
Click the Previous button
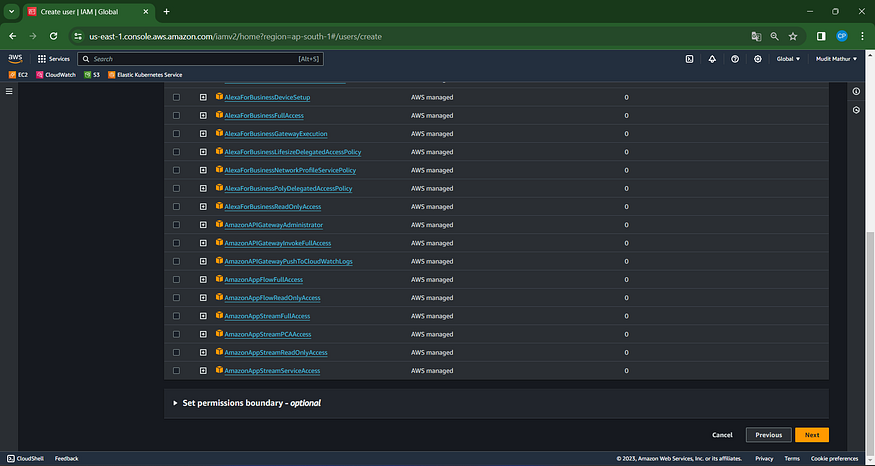768,435
